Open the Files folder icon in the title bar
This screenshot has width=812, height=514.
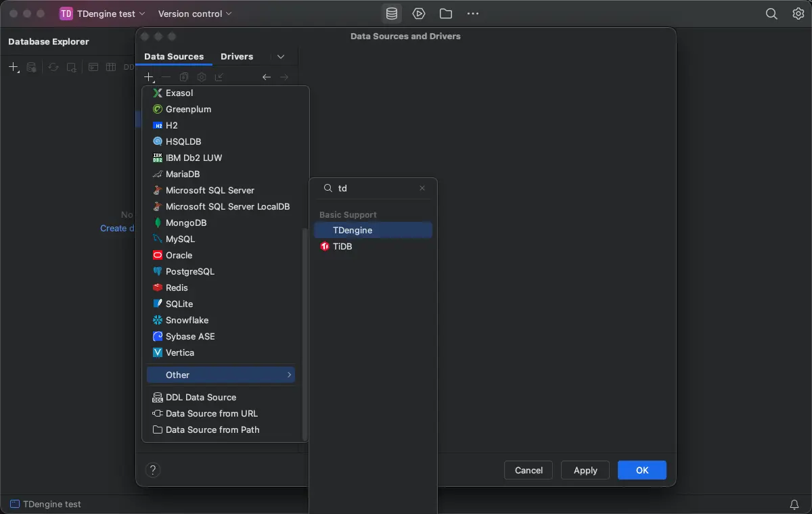point(446,14)
